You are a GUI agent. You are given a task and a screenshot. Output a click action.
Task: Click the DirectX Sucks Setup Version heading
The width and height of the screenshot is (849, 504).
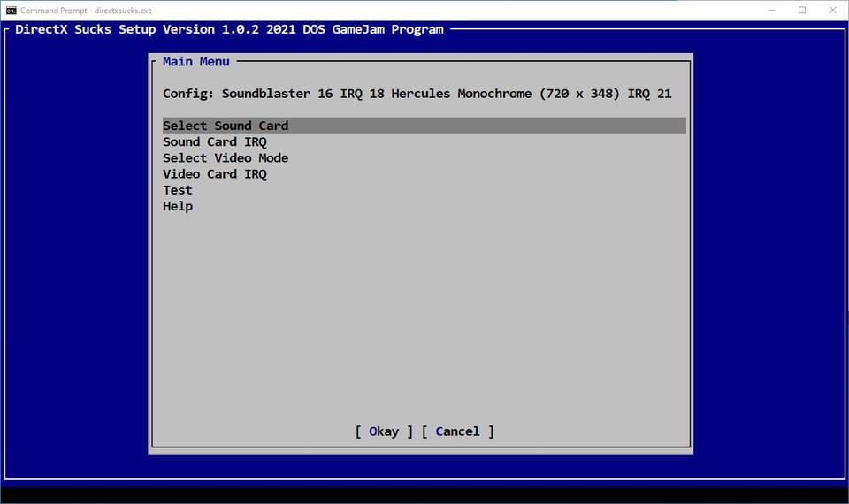coord(229,30)
